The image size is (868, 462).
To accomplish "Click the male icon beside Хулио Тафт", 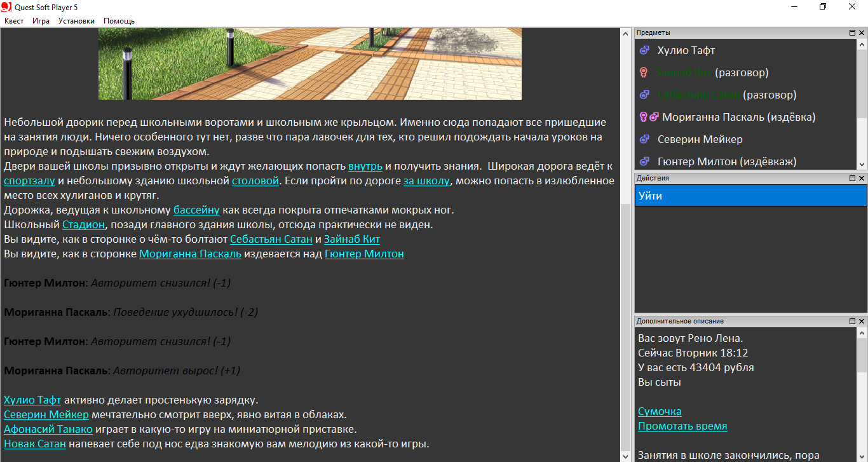I will [644, 51].
